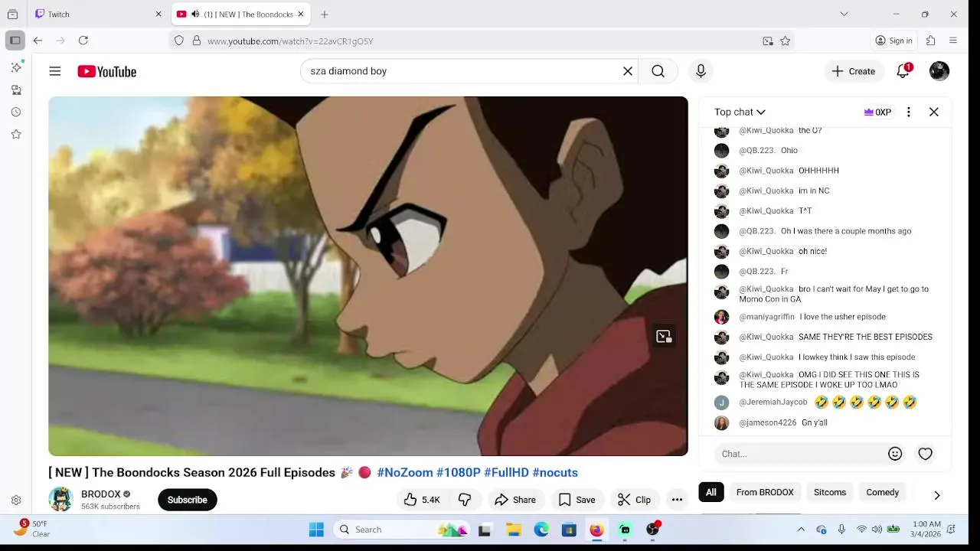980x551 pixels.
Task: Open a new browser tab
Action: pyautogui.click(x=325, y=14)
